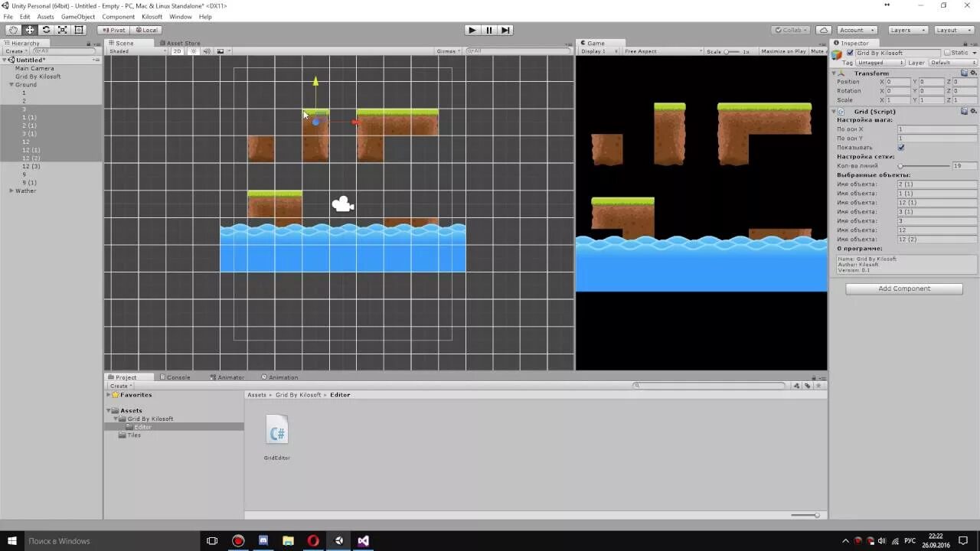This screenshot has height=551, width=980.
Task: Launch Unity from the taskbar
Action: pyautogui.click(x=338, y=541)
